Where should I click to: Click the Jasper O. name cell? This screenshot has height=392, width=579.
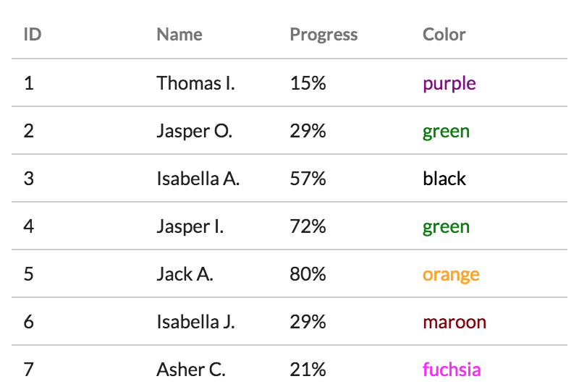click(194, 131)
